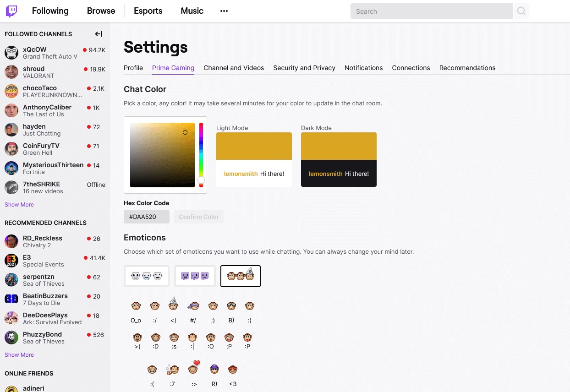Switch to the Profile tab
The height and width of the screenshot is (392, 570).
[133, 68]
